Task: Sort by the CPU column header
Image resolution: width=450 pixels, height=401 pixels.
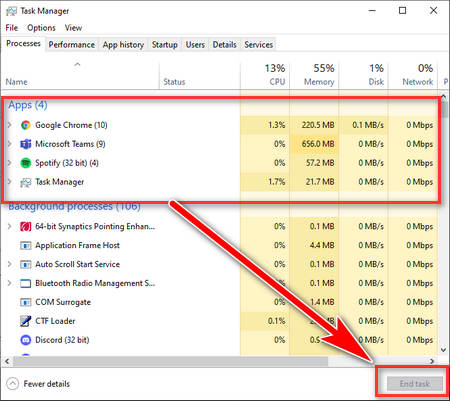Action: (x=265, y=75)
